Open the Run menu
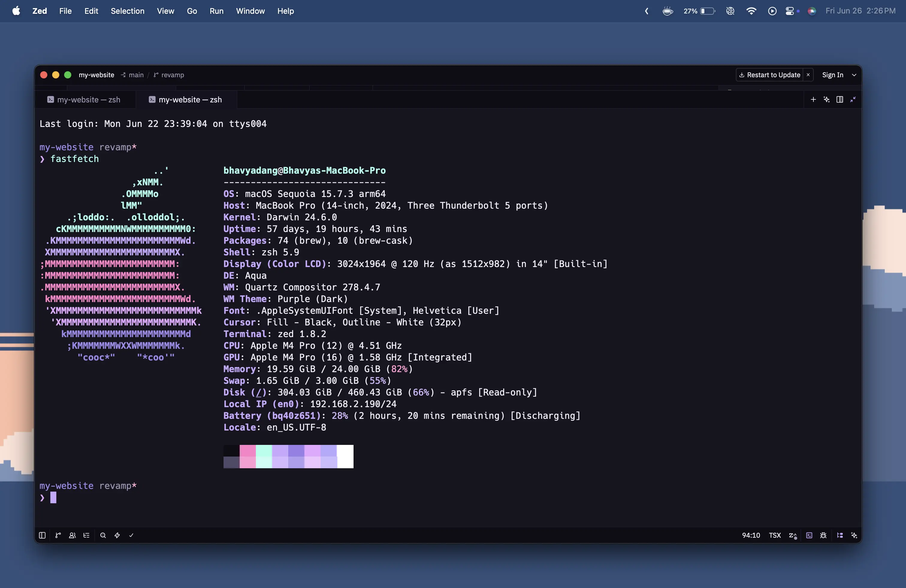906x588 pixels. tap(216, 11)
